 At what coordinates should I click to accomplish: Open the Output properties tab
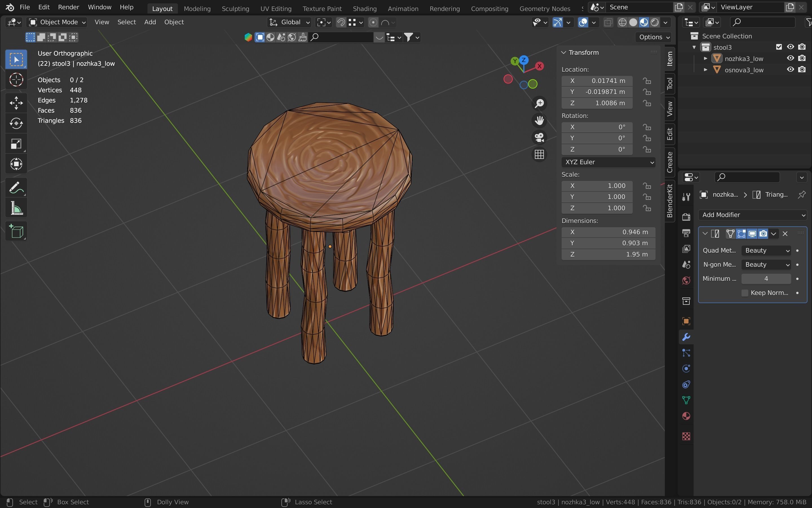tap(686, 233)
